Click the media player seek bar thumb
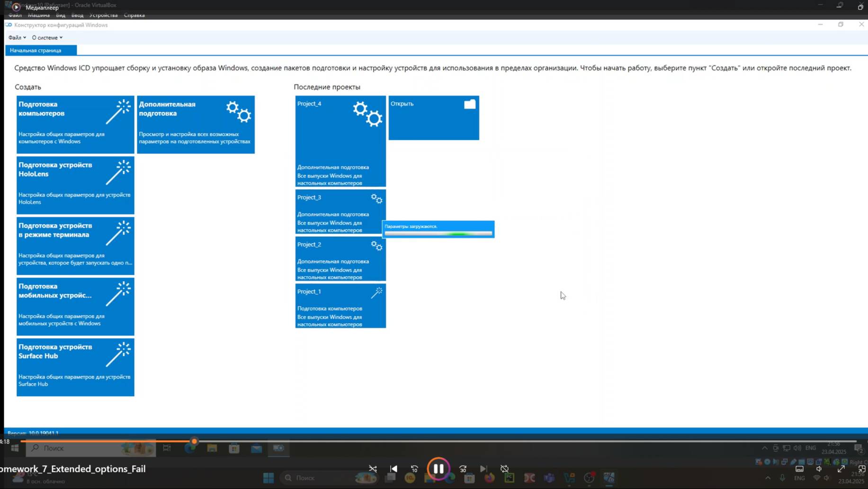868x489 pixels. point(194,441)
